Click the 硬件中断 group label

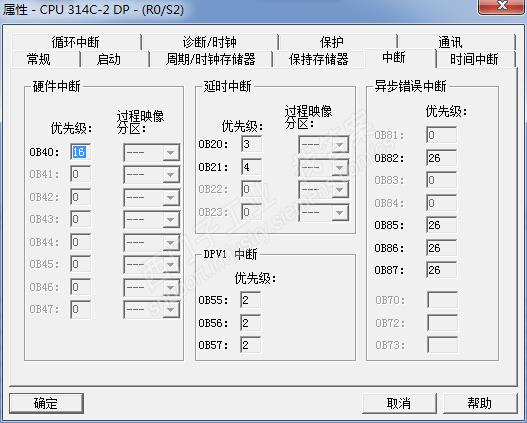[x=56, y=86]
